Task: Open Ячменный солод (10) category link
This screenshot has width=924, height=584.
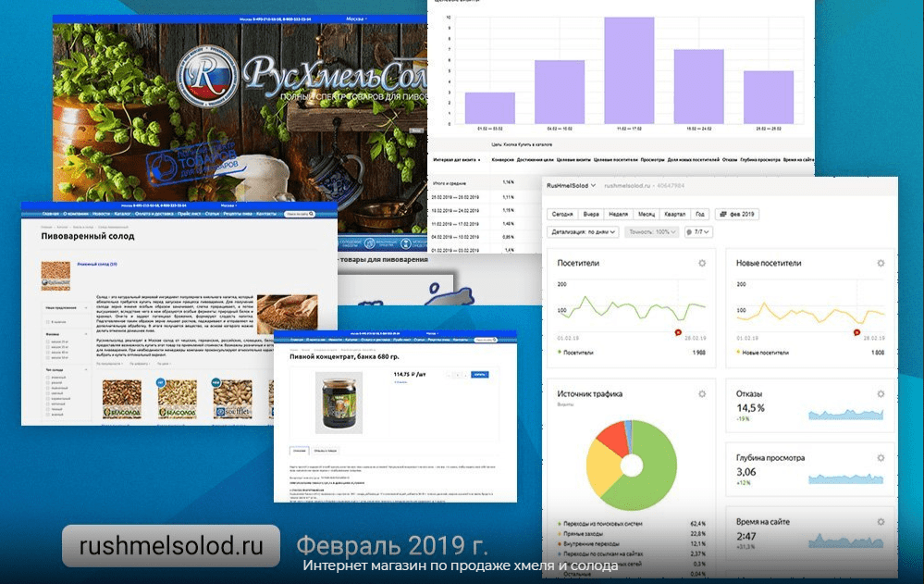Action: (x=96, y=265)
